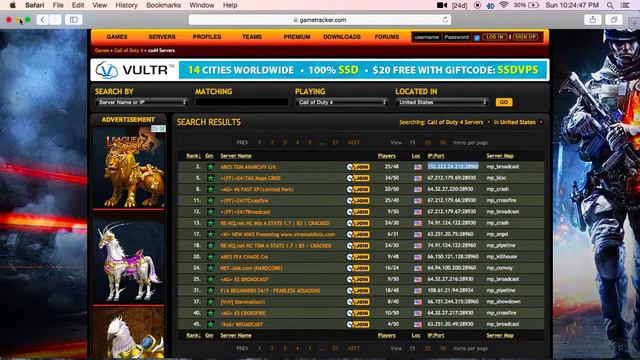Screen dimensions: 640x360
Task: Reload the page via address bar icon
Action: pyautogui.click(x=445, y=20)
